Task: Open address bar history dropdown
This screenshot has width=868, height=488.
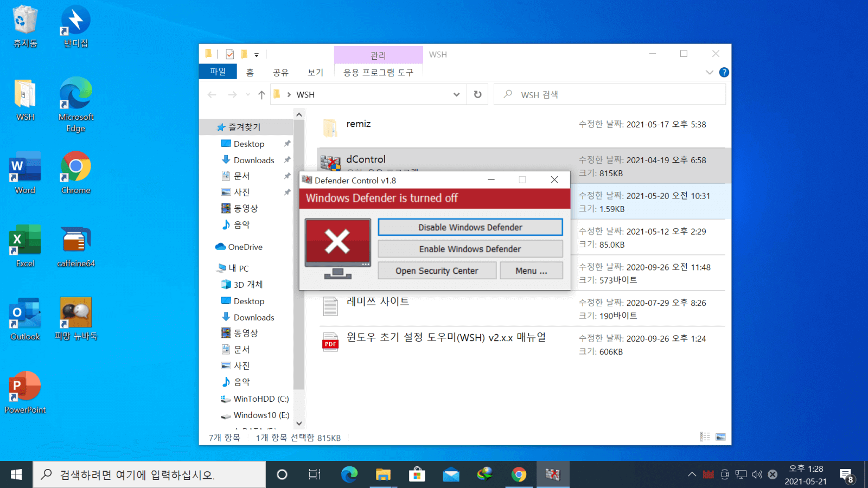Action: (x=456, y=94)
